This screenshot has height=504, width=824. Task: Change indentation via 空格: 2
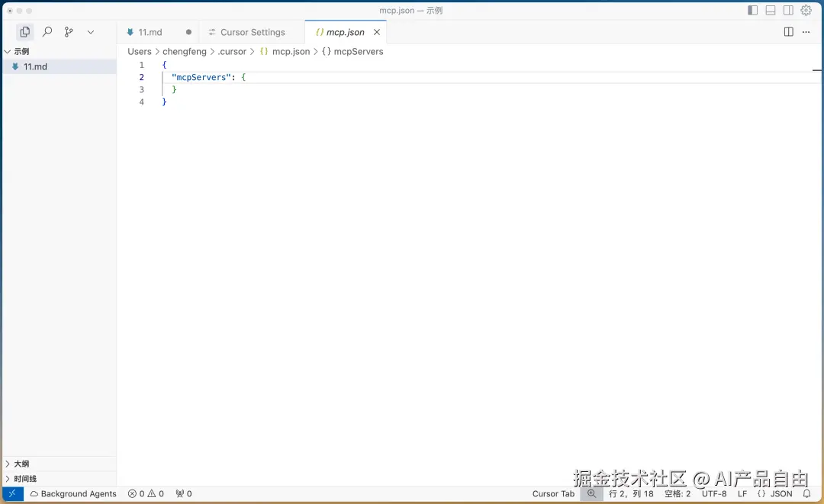678,494
